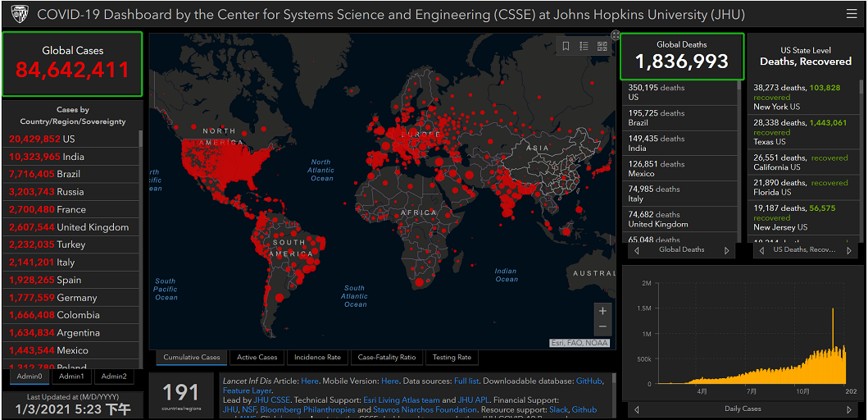The image size is (868, 420).
Task: Select Colombia in the cases list
Action: pos(70,315)
